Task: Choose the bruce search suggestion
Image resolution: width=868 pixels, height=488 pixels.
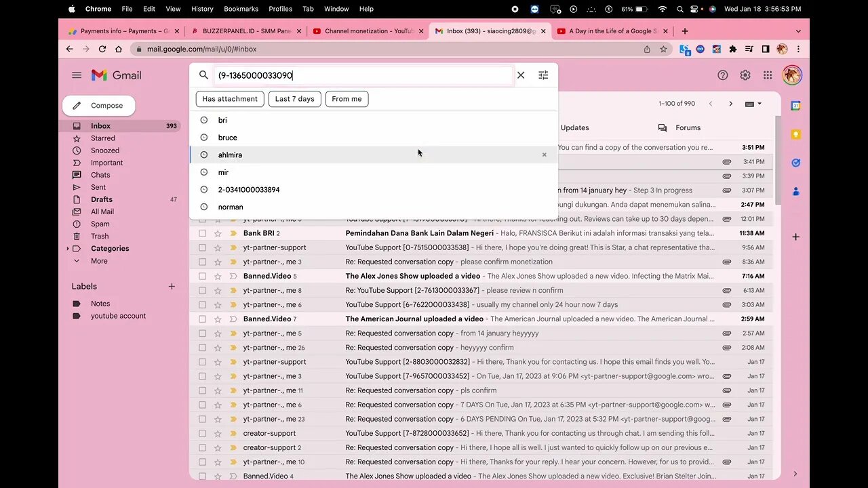Action: point(374,138)
